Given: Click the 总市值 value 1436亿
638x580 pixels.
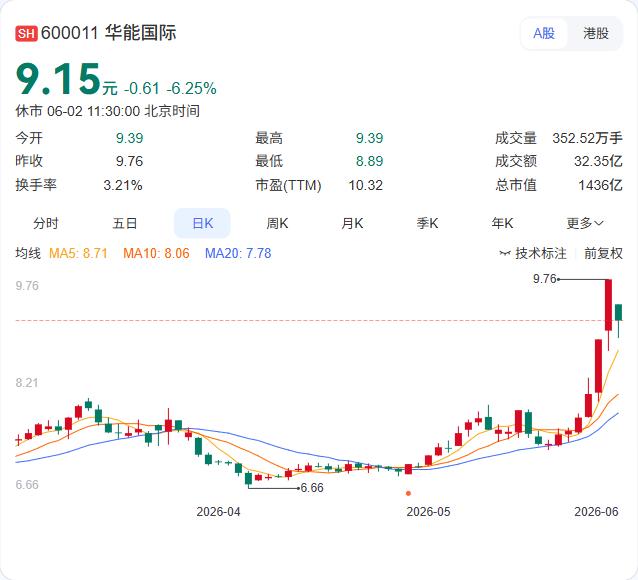Looking at the screenshot, I should [x=600, y=186].
